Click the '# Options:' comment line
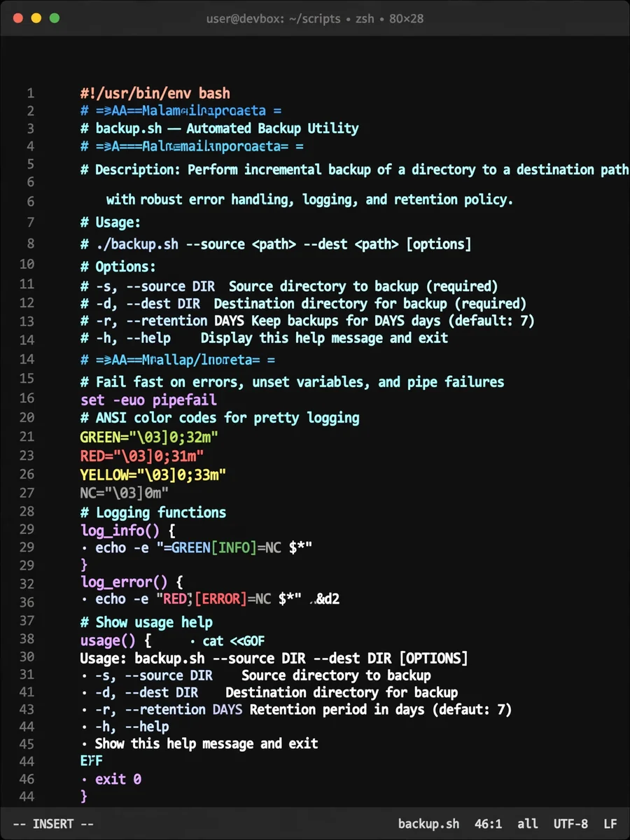This screenshot has width=630, height=840. (118, 267)
